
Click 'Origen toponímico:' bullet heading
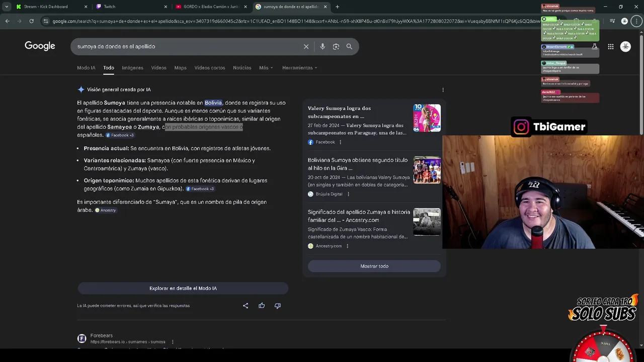tap(109, 180)
